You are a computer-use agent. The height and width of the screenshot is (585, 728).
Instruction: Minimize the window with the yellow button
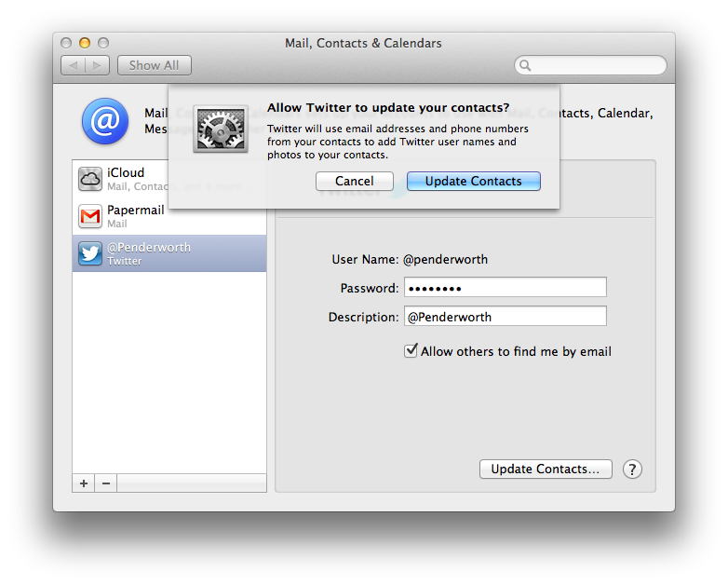point(85,43)
